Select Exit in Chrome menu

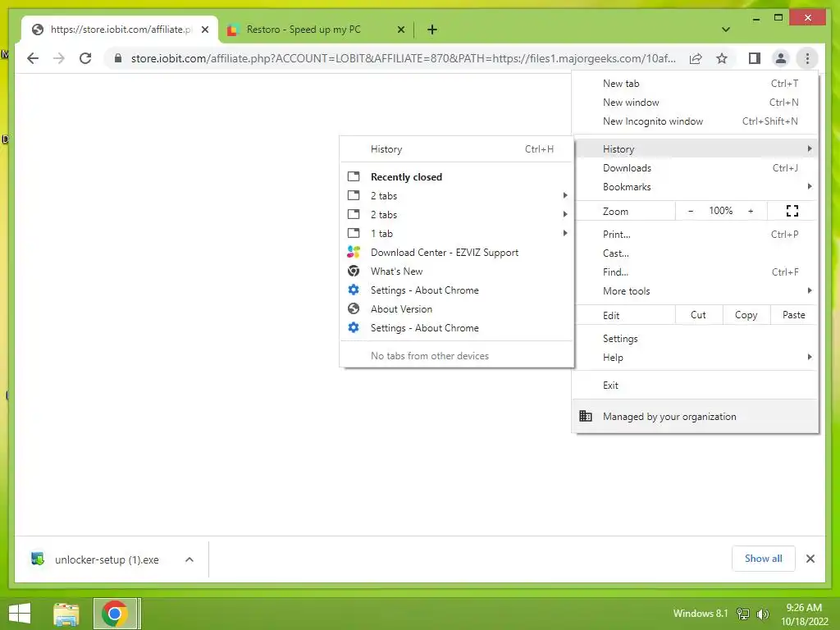point(696,386)
